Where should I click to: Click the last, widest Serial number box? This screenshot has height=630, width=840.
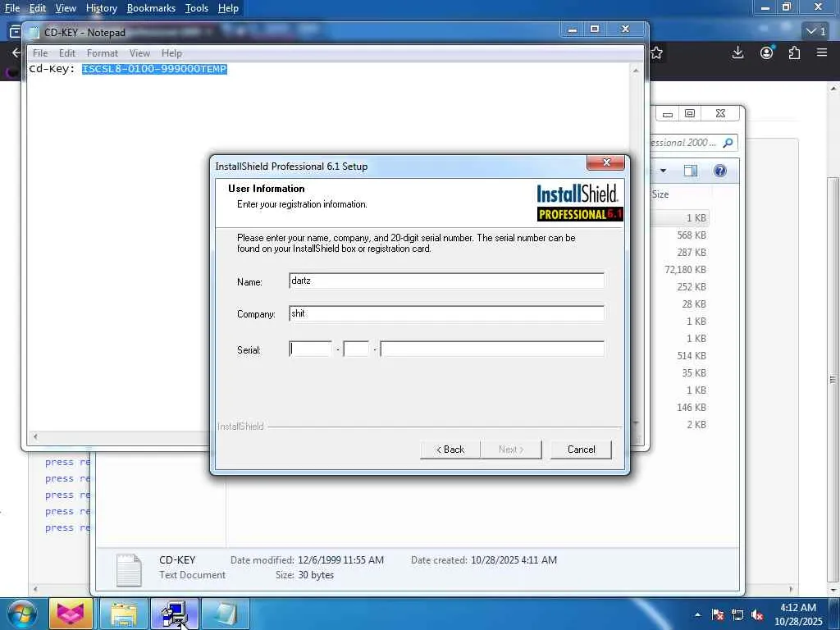click(492, 349)
